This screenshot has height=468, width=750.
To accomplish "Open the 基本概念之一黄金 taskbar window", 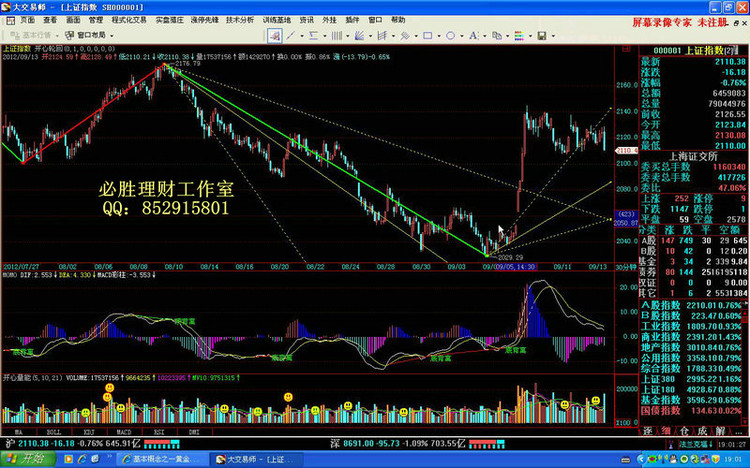I will [x=155, y=458].
